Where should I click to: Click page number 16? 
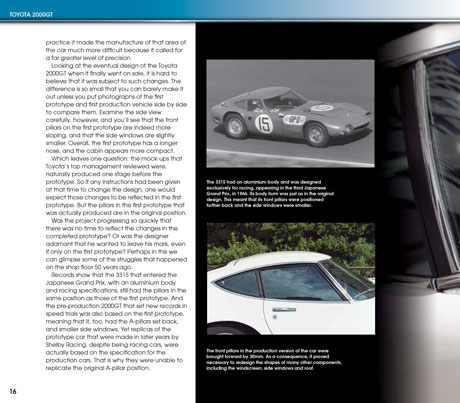(13, 391)
